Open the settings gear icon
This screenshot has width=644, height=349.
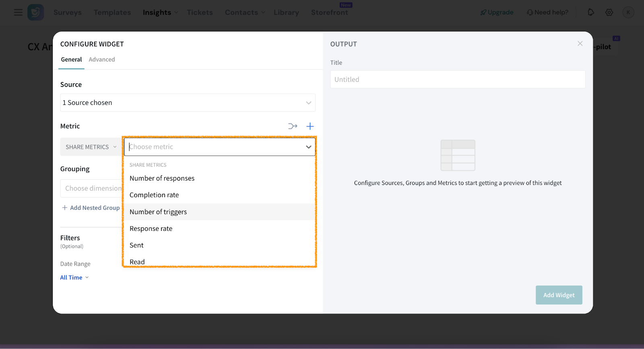(609, 12)
